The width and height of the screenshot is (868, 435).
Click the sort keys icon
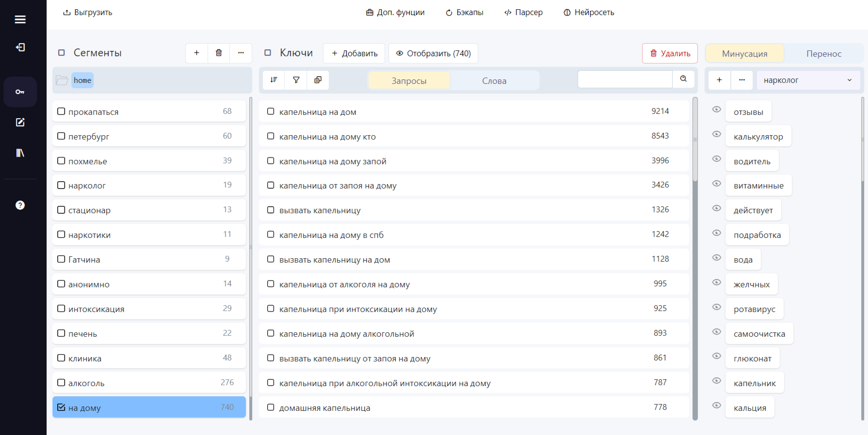coord(273,80)
